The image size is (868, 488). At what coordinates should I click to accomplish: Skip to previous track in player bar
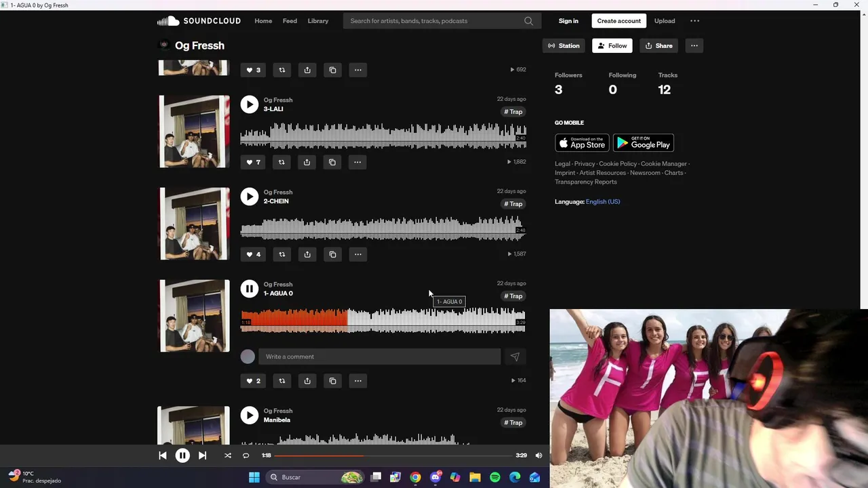point(163,455)
